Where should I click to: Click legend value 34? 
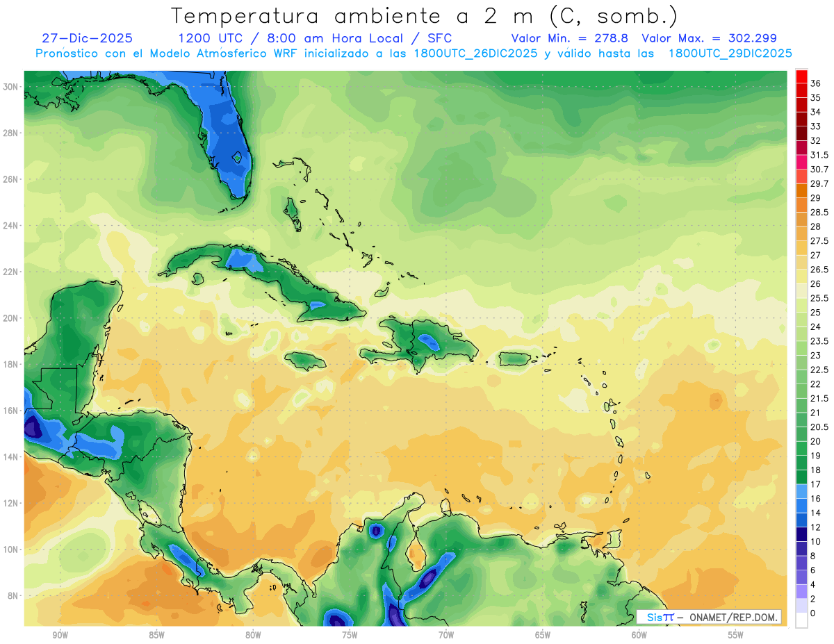pyautogui.click(x=815, y=112)
